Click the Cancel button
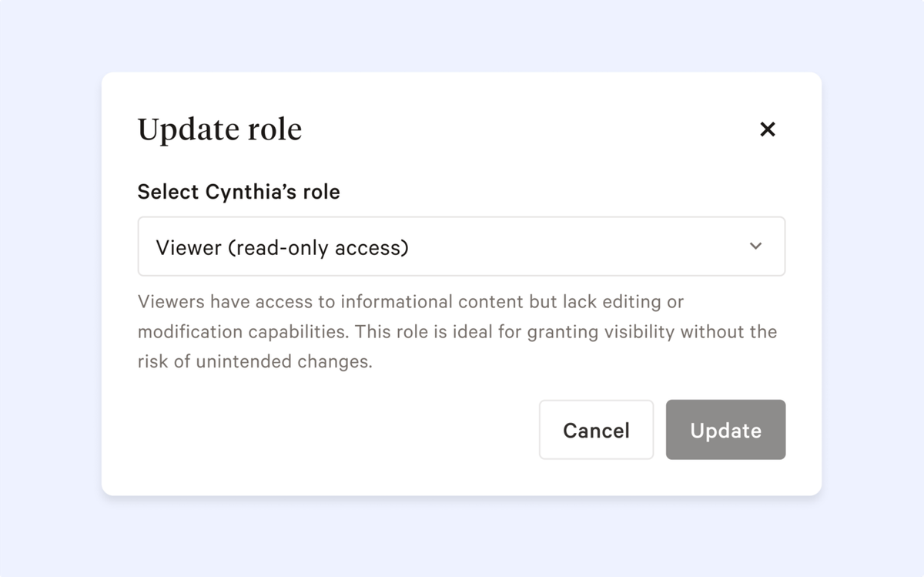924x577 pixels. 596,430
